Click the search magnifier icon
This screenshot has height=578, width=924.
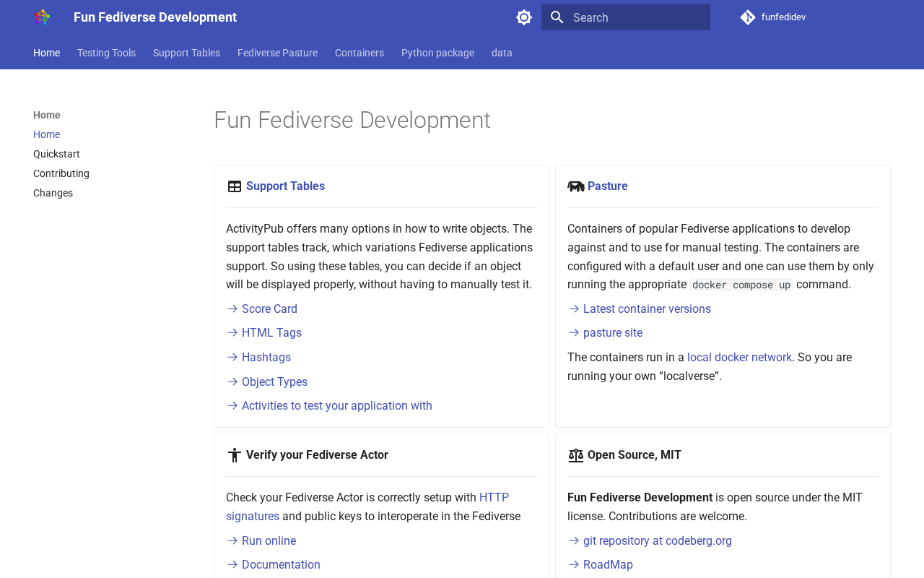coord(557,17)
